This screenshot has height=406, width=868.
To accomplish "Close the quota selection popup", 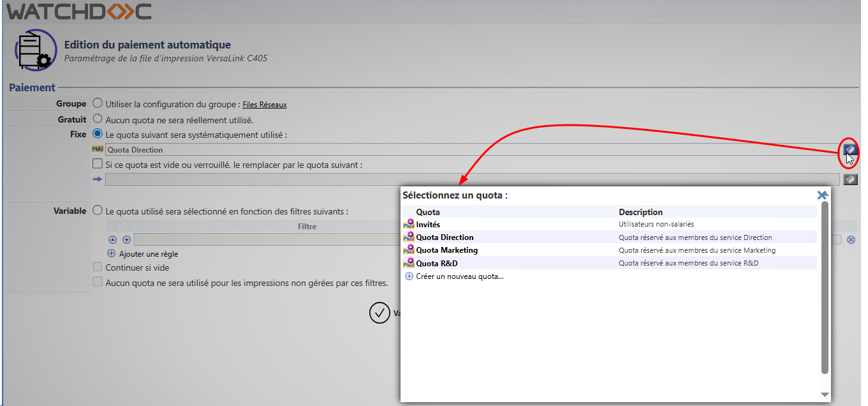I will 822,195.
